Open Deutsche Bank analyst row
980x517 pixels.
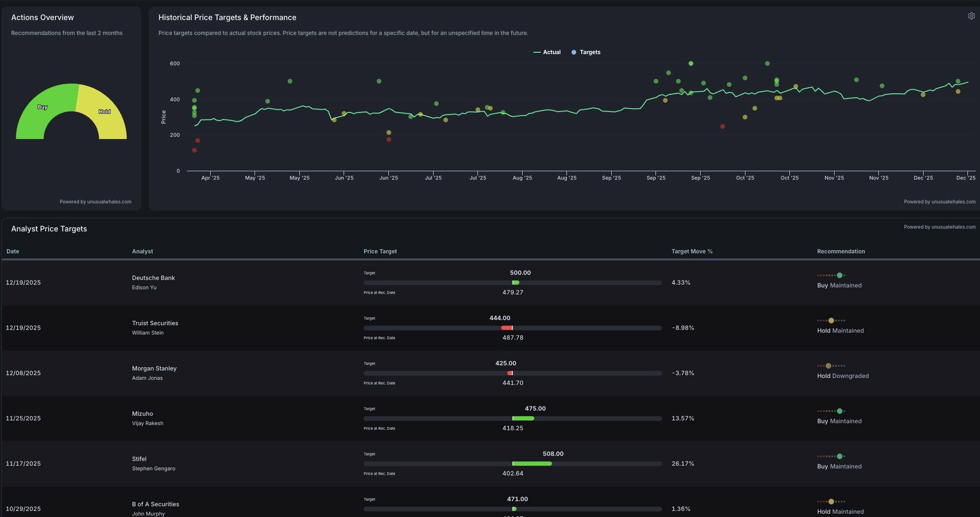click(153, 278)
